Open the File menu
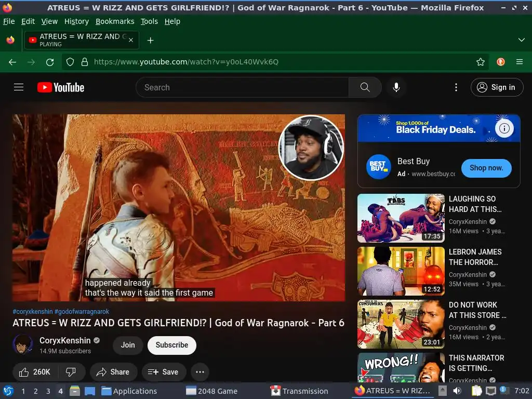532x399 pixels. tap(9, 21)
